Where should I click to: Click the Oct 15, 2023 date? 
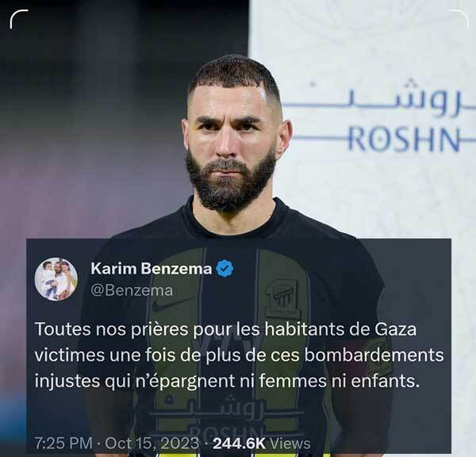tap(152, 443)
